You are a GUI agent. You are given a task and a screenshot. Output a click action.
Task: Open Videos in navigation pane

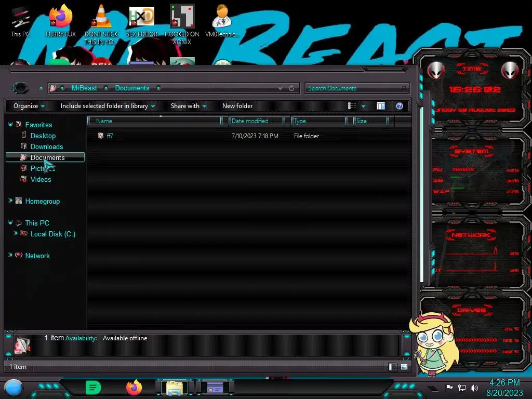click(41, 179)
